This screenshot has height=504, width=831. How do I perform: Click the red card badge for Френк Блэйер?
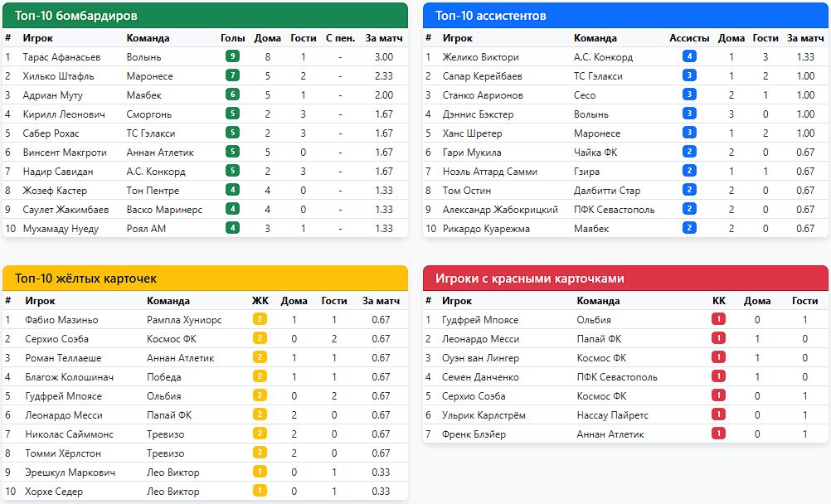(x=718, y=434)
